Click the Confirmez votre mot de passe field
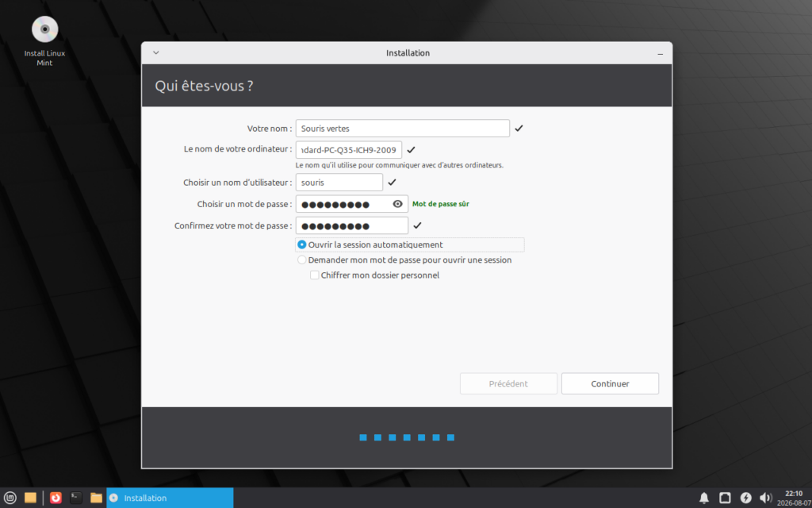812x508 pixels. point(352,225)
